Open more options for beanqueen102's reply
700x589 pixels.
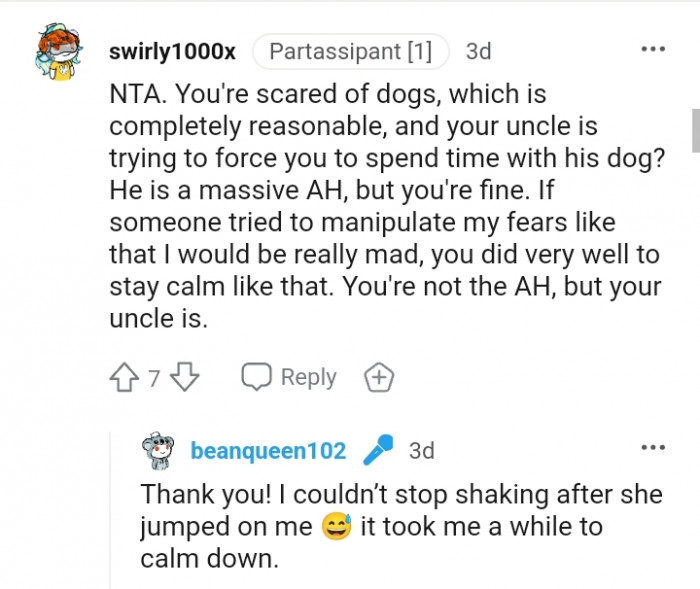[653, 447]
